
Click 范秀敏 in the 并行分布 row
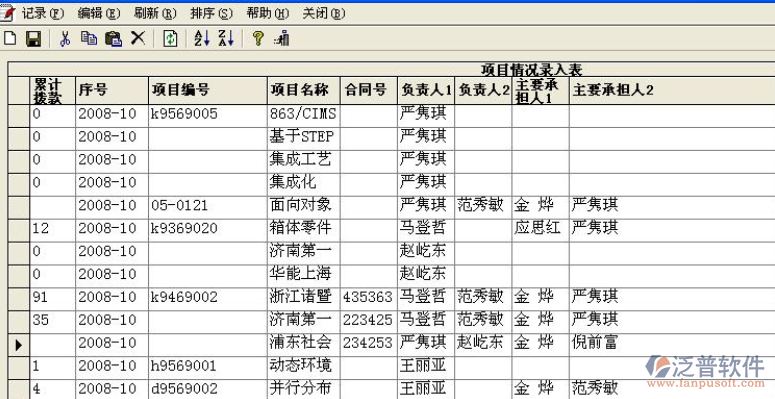point(672,389)
